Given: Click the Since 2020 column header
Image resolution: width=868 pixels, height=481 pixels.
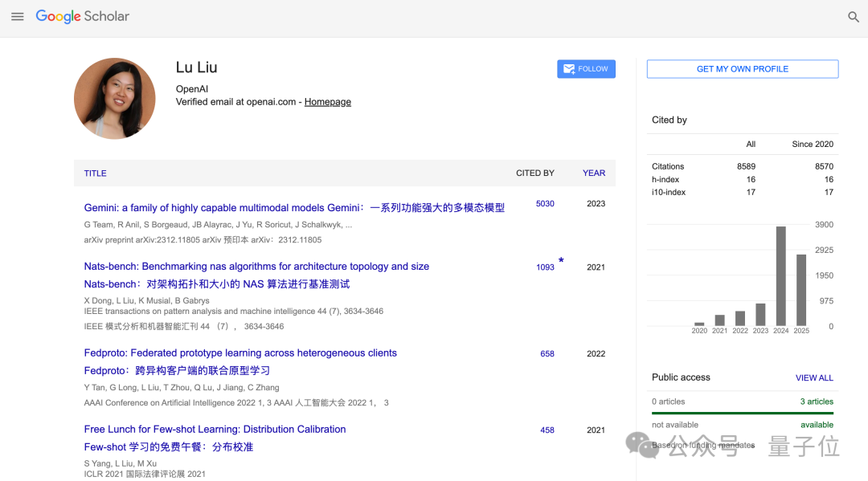Looking at the screenshot, I should click(812, 145).
